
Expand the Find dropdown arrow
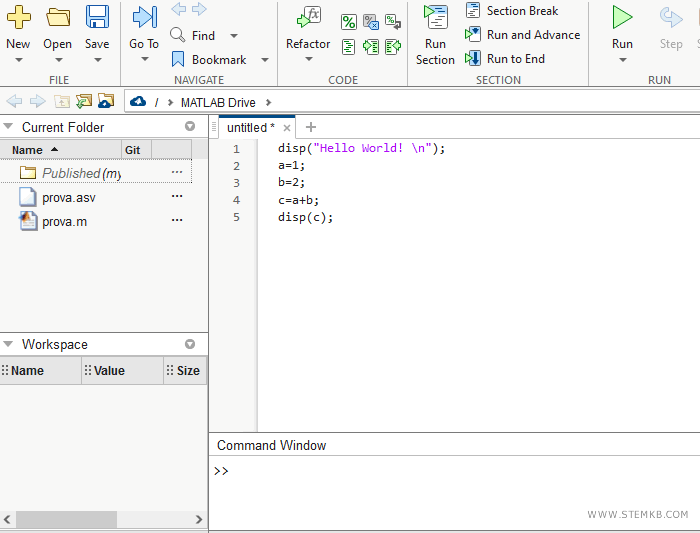pos(234,36)
